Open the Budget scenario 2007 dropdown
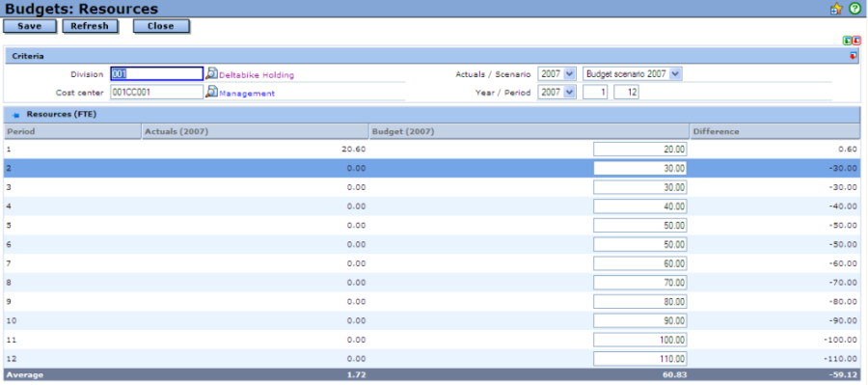This screenshot has width=868, height=385. coord(633,73)
